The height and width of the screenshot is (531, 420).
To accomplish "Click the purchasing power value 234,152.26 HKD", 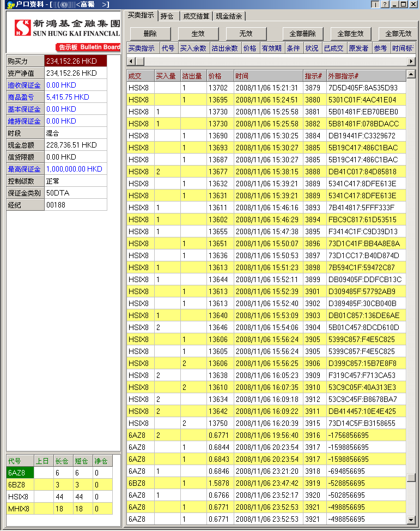I will tap(76, 62).
